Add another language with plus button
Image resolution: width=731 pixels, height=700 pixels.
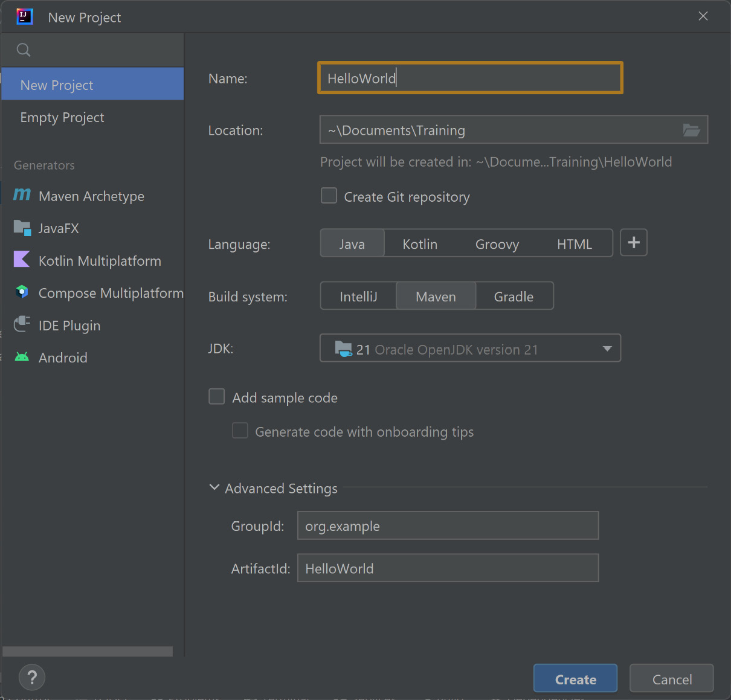[x=634, y=242]
